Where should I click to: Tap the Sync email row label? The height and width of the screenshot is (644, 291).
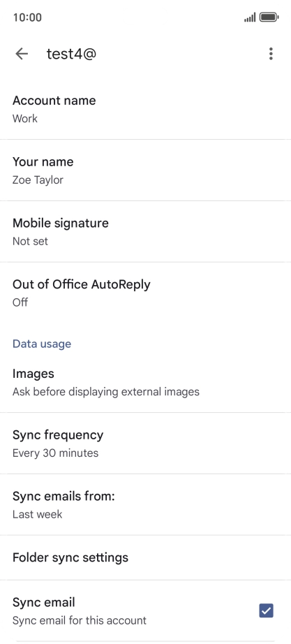pos(44,603)
